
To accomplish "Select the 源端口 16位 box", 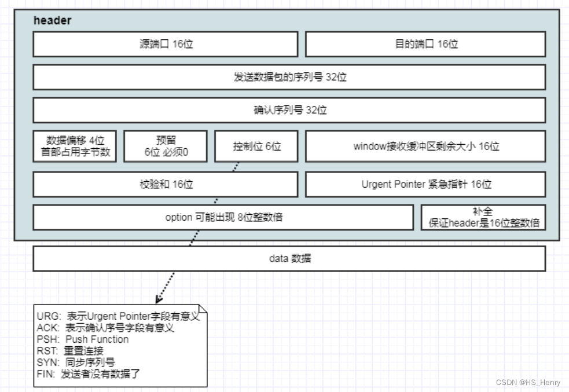I will (166, 44).
